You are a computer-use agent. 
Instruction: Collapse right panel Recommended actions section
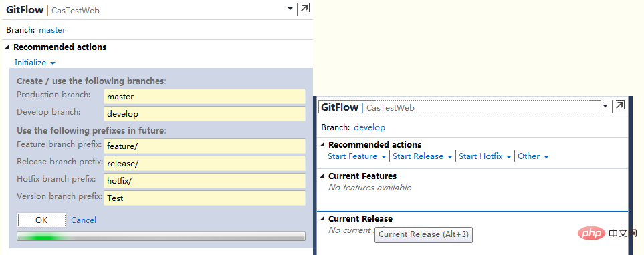point(323,145)
